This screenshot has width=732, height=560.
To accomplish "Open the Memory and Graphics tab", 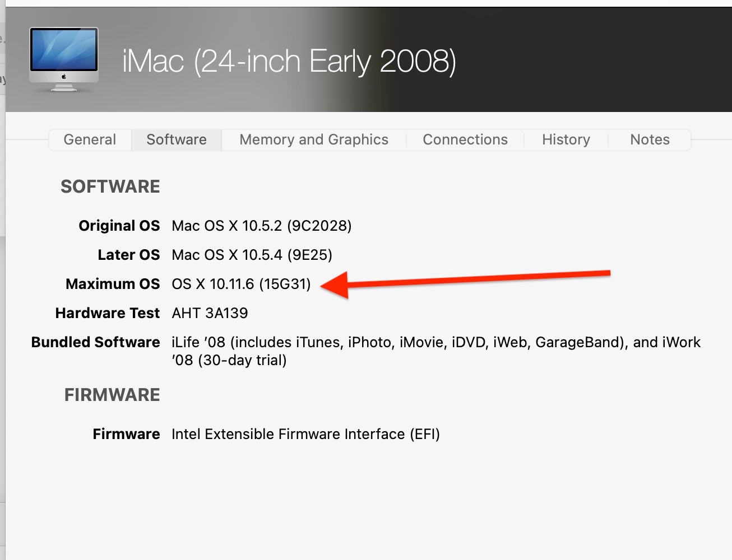I will 313,139.
